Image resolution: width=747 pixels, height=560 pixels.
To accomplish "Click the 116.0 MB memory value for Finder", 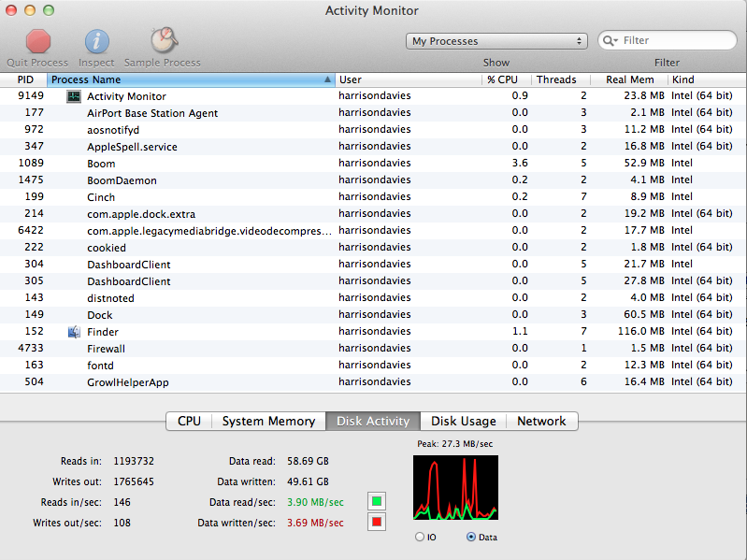I will pos(640,331).
